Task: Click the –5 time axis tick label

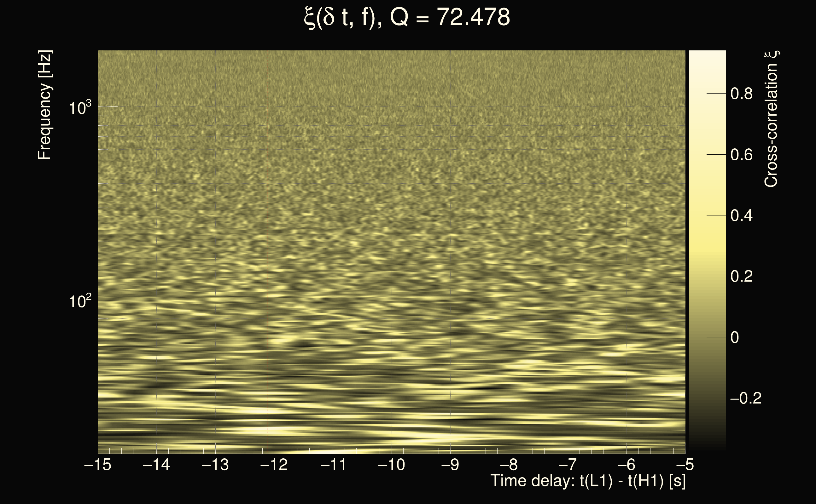Action: 685,465
